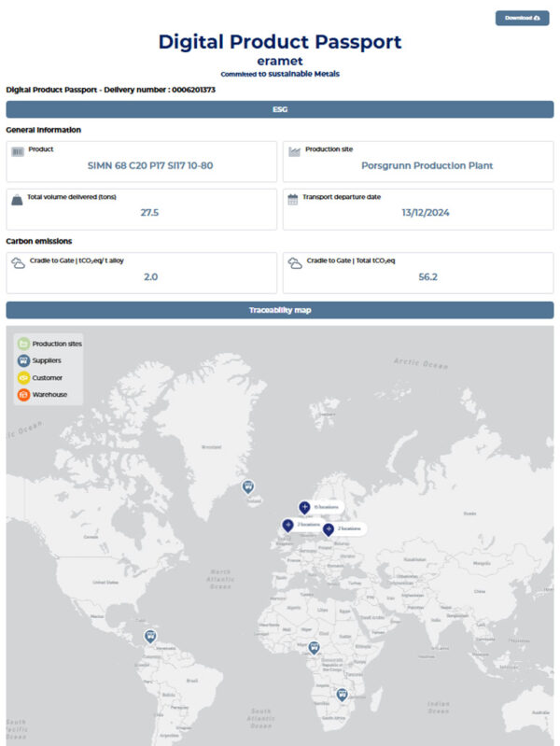Expand the easternmost European locations cluster
This screenshot has height=746, width=560.
coord(329,528)
